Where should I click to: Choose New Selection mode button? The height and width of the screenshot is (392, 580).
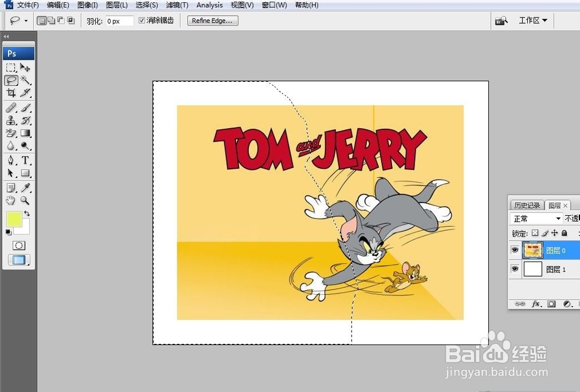(x=42, y=21)
